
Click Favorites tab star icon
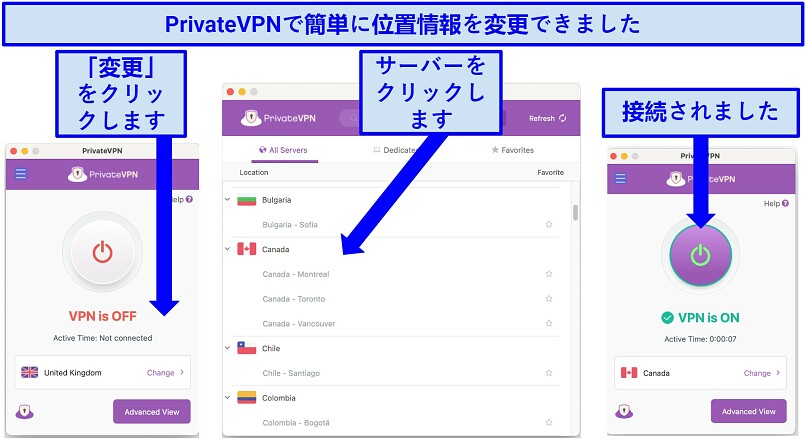click(495, 150)
